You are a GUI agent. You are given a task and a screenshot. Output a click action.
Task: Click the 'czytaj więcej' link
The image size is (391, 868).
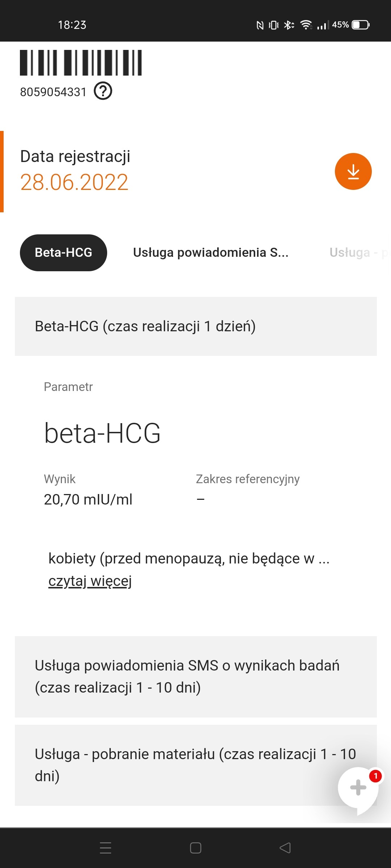(x=90, y=581)
